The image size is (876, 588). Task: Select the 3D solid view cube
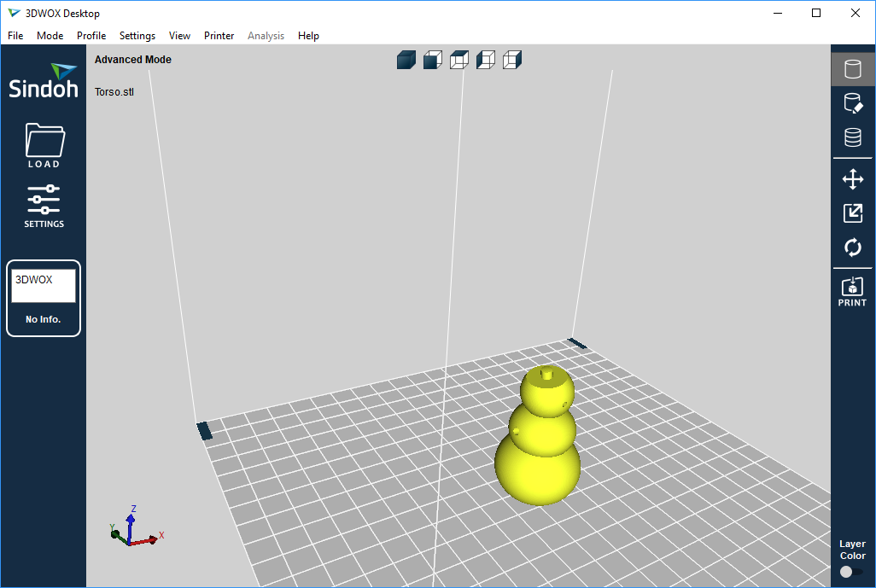click(406, 60)
